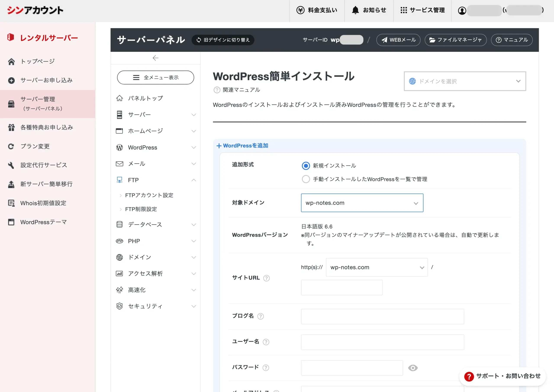Click the 全メニュー表示 button

tap(155, 77)
